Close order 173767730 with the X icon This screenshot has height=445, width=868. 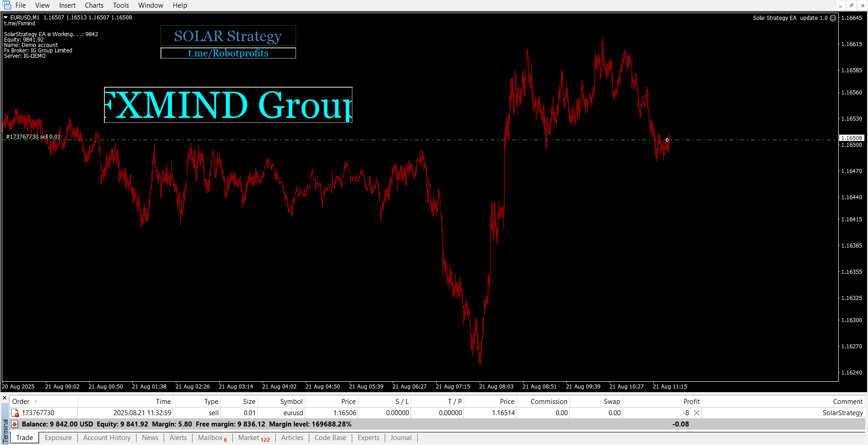(x=697, y=413)
